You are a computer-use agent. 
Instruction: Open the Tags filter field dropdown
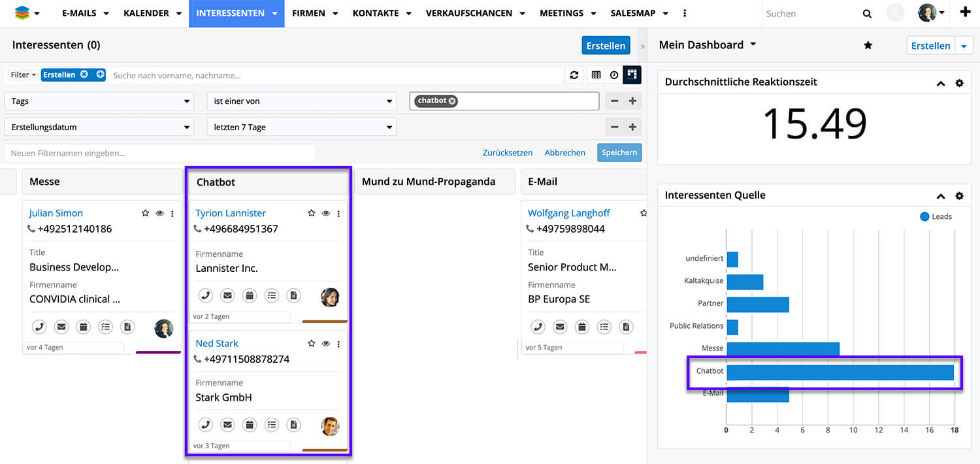[99, 101]
